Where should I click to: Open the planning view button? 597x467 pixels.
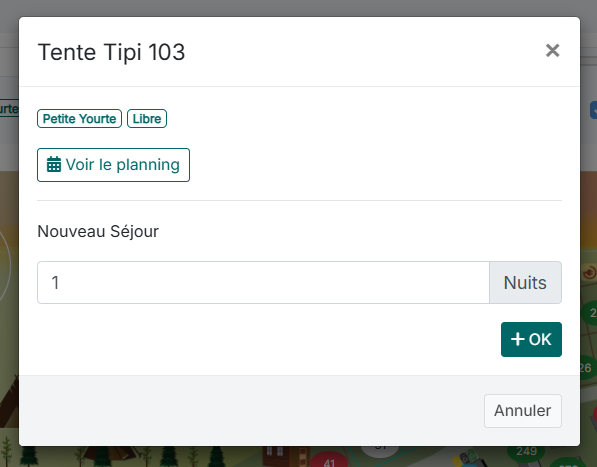coord(113,165)
